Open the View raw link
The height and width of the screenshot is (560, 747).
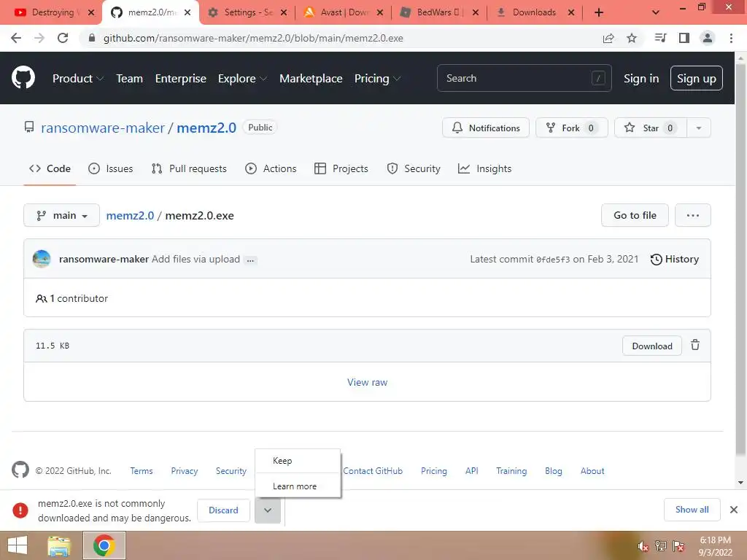[x=368, y=382]
